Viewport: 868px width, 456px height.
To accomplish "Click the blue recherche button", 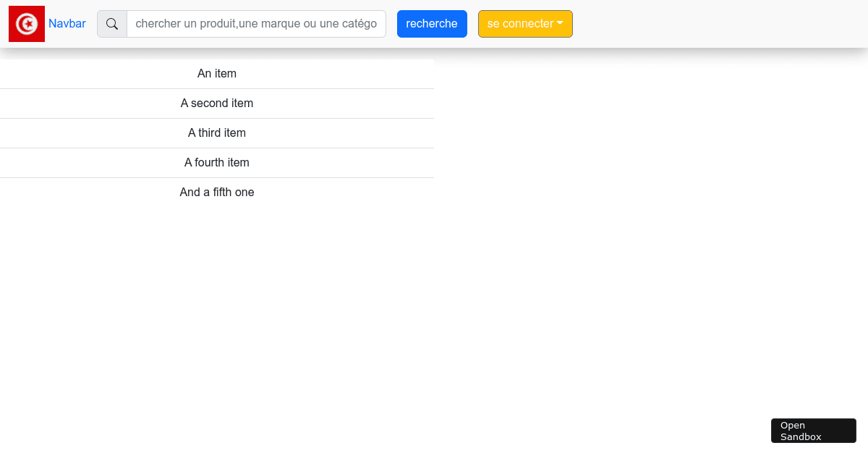I will (432, 24).
